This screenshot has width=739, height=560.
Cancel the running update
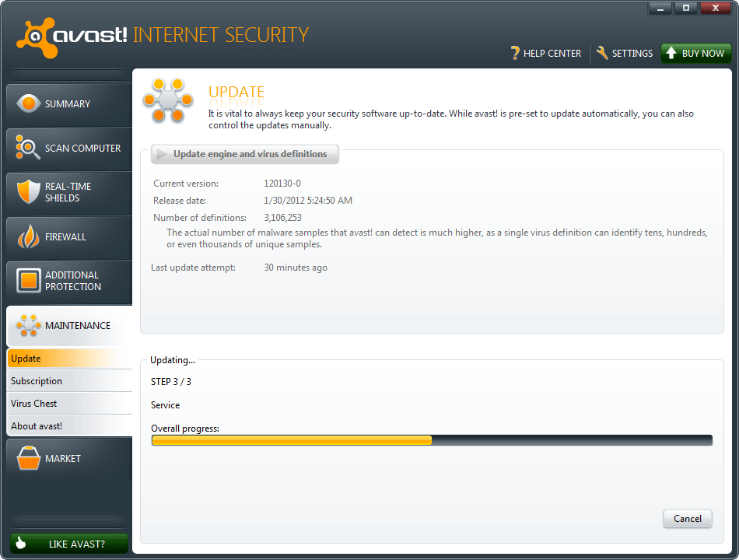click(687, 519)
